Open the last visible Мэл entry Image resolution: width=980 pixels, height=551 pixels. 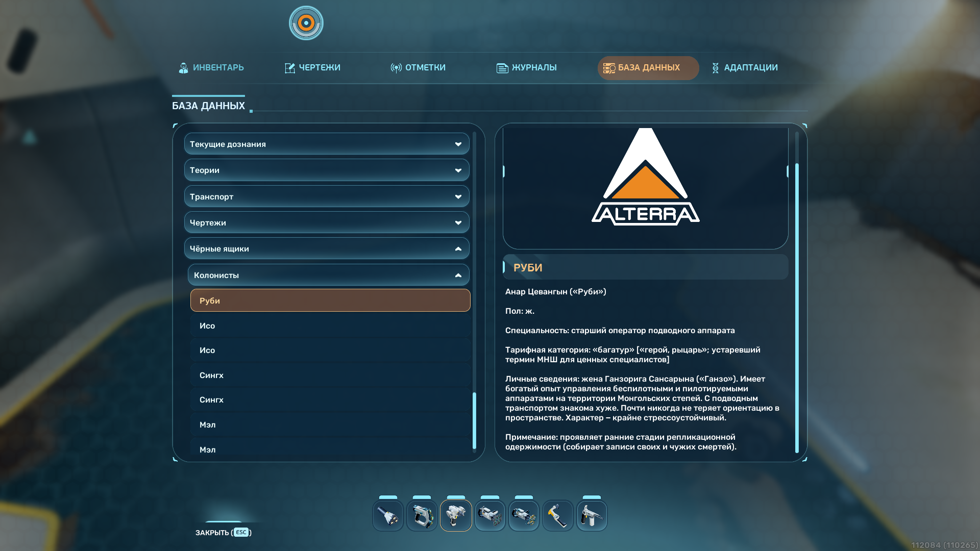click(x=330, y=447)
